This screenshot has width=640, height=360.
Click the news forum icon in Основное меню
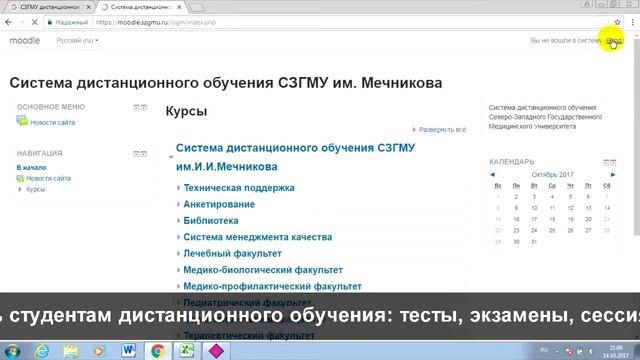22,121
